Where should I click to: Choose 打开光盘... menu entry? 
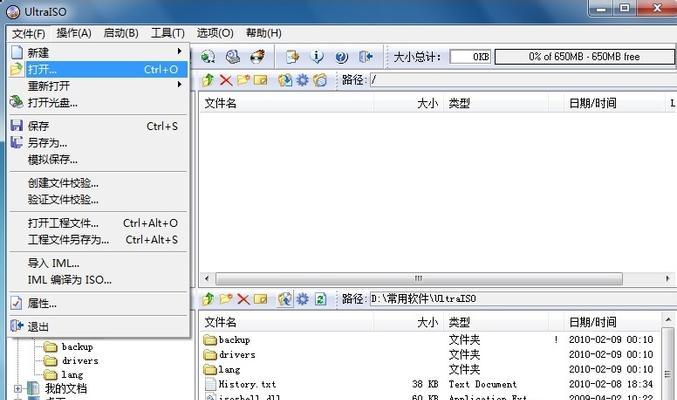pyautogui.click(x=98, y=103)
